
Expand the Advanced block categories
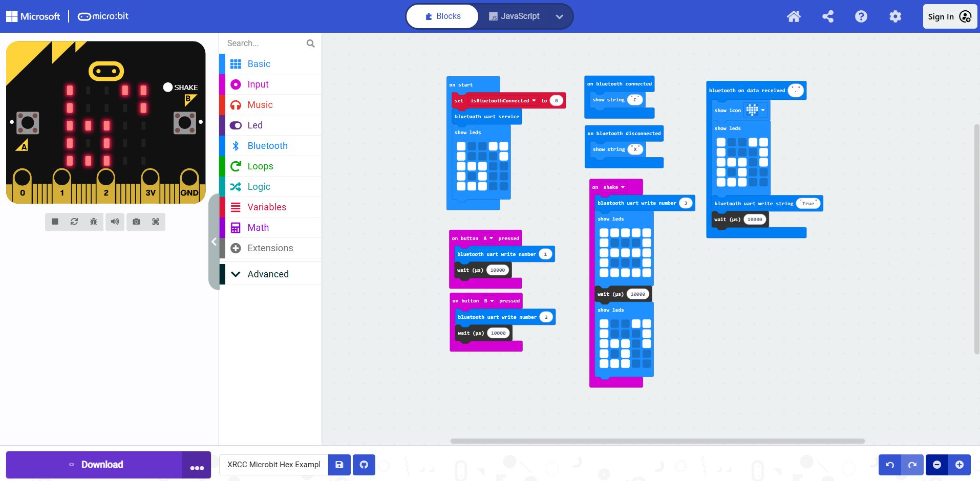(x=267, y=274)
